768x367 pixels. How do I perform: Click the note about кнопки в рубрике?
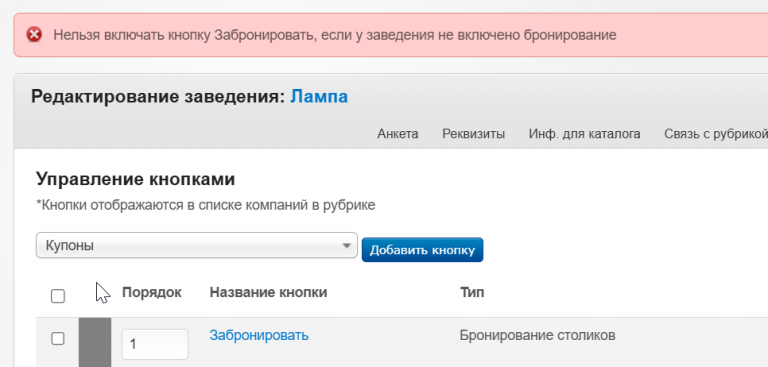tap(206, 205)
